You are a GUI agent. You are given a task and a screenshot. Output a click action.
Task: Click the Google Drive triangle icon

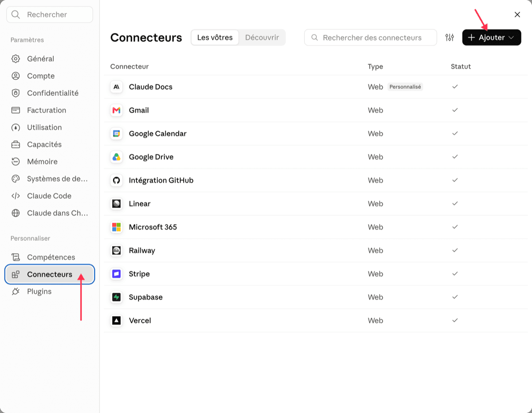pos(117,157)
